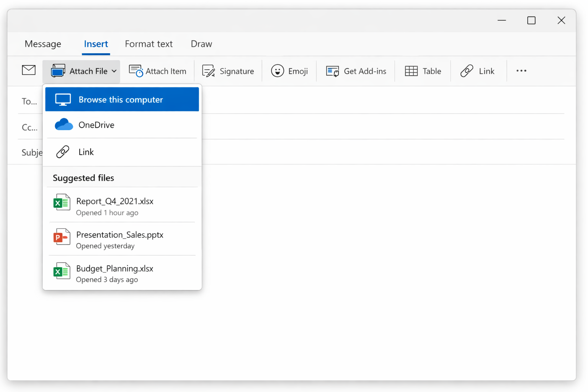
Task: Attach Report_Q4_2021.xlsx suggested file
Action: (x=122, y=206)
